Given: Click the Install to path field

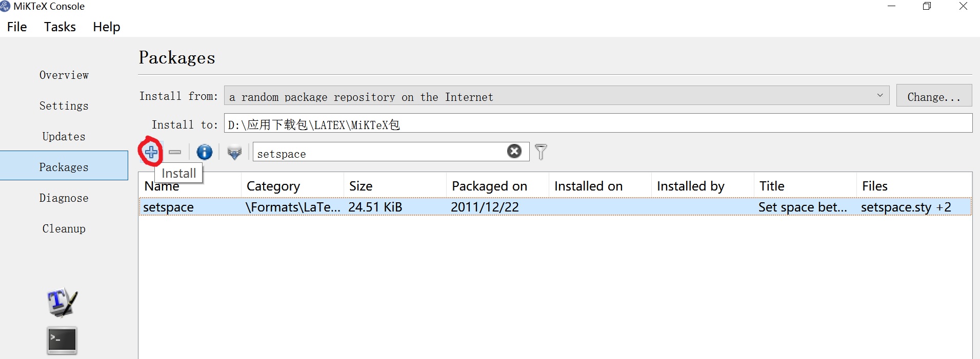Looking at the screenshot, I should click(598, 123).
